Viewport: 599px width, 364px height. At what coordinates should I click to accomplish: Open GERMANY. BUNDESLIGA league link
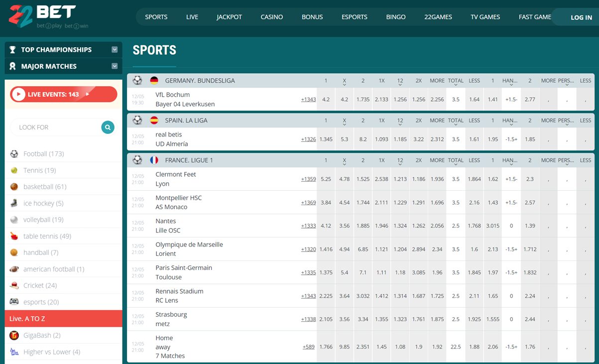tap(200, 81)
